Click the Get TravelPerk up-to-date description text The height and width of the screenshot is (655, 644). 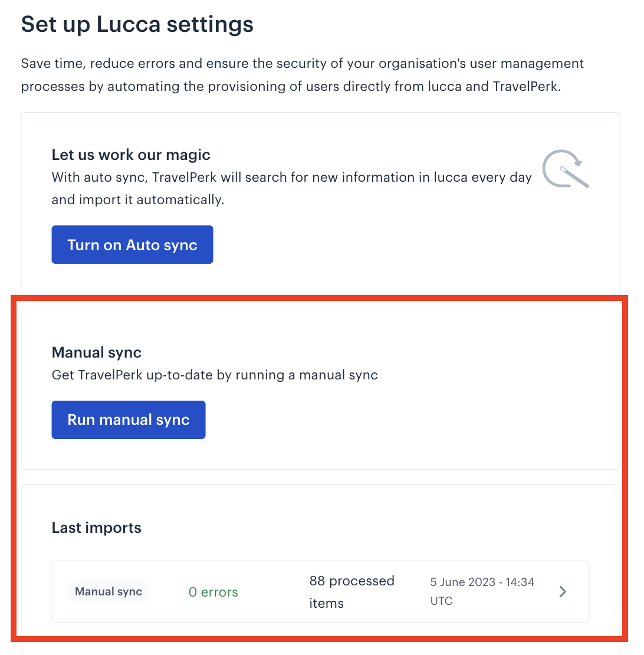click(x=215, y=375)
